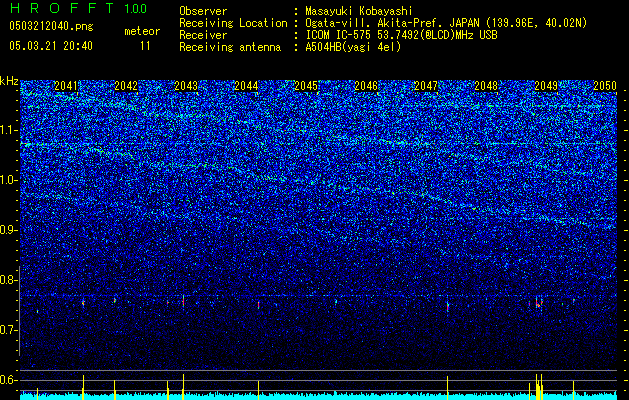Click the yellow spike cluster under 2049
Screen dimensions: 629x400
(x=538, y=387)
